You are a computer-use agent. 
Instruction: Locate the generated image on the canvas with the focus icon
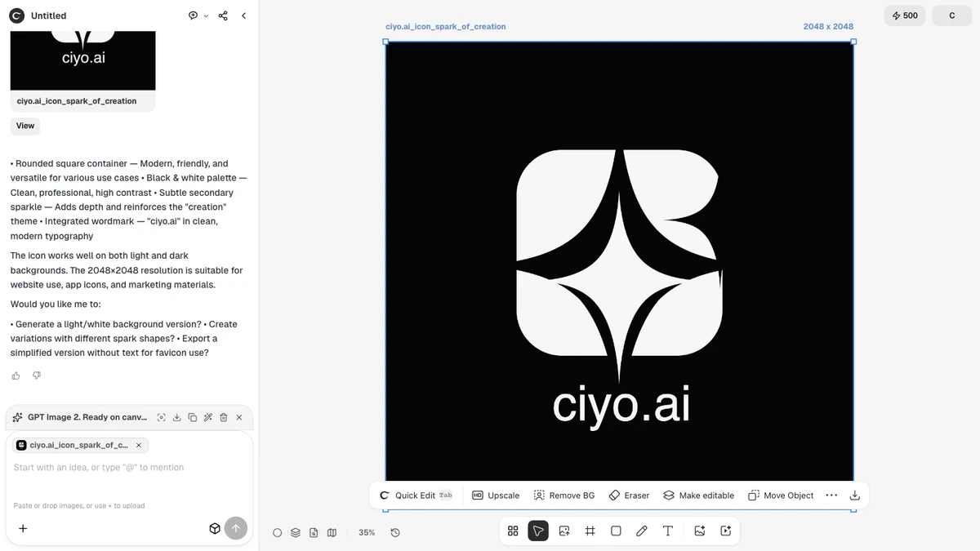click(162, 417)
